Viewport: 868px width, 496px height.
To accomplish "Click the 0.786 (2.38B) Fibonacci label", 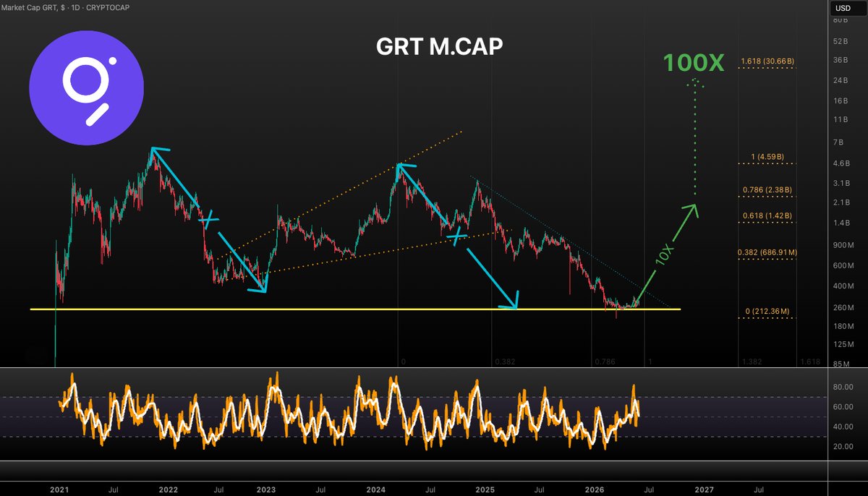I will pos(768,190).
